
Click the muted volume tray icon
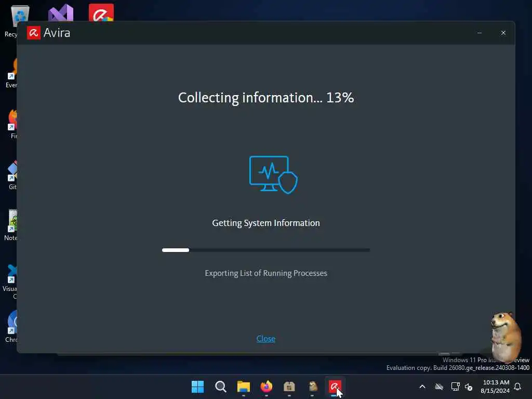click(469, 387)
